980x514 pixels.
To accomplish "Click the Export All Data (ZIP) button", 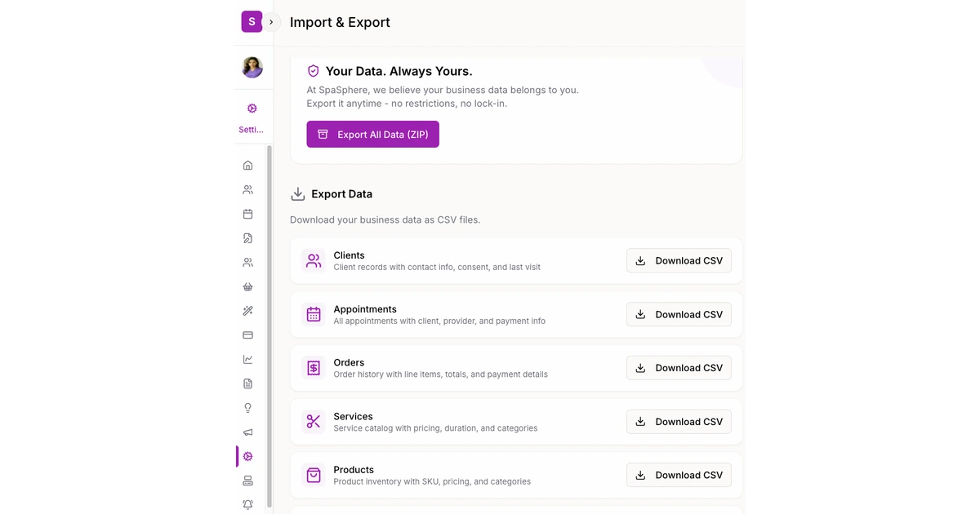I will 372,133.
